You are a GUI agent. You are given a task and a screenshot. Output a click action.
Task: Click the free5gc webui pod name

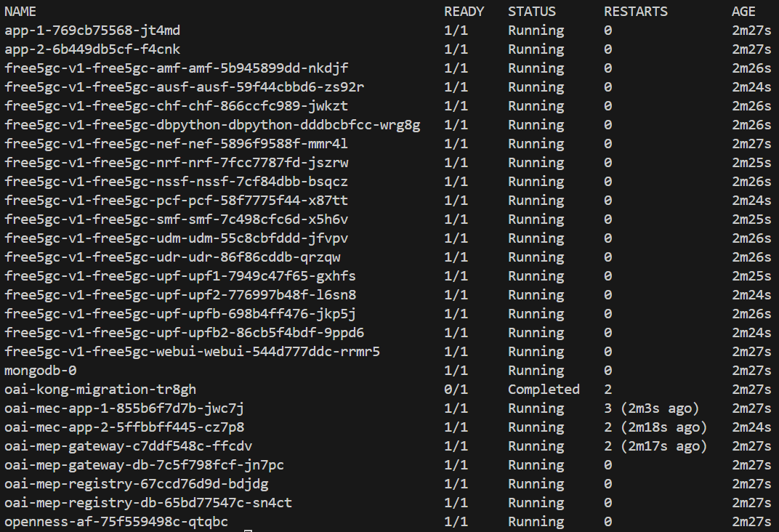pyautogui.click(x=193, y=352)
